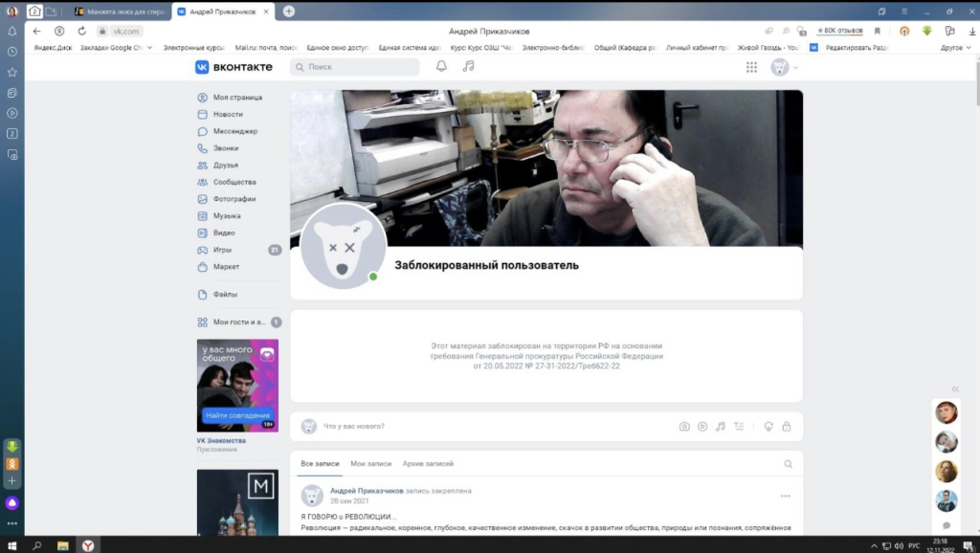This screenshot has width=980, height=553.
Task: Switch to Архив записей tab
Action: tap(428, 464)
